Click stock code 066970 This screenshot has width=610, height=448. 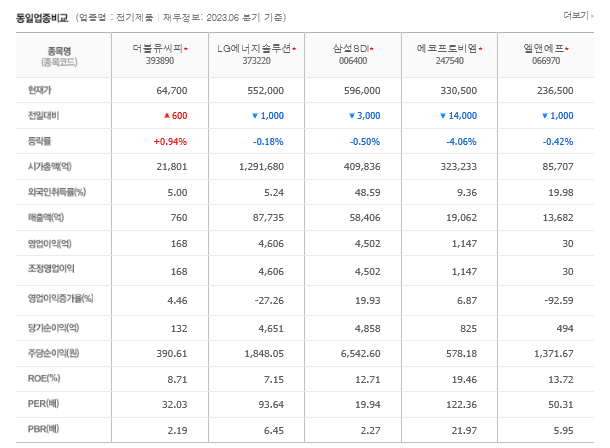pyautogui.click(x=546, y=61)
